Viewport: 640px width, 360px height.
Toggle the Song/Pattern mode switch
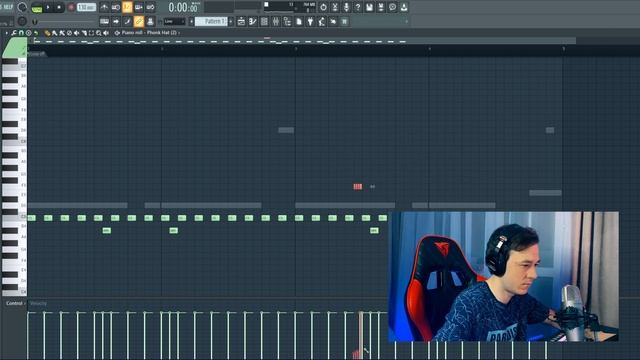click(37, 7)
